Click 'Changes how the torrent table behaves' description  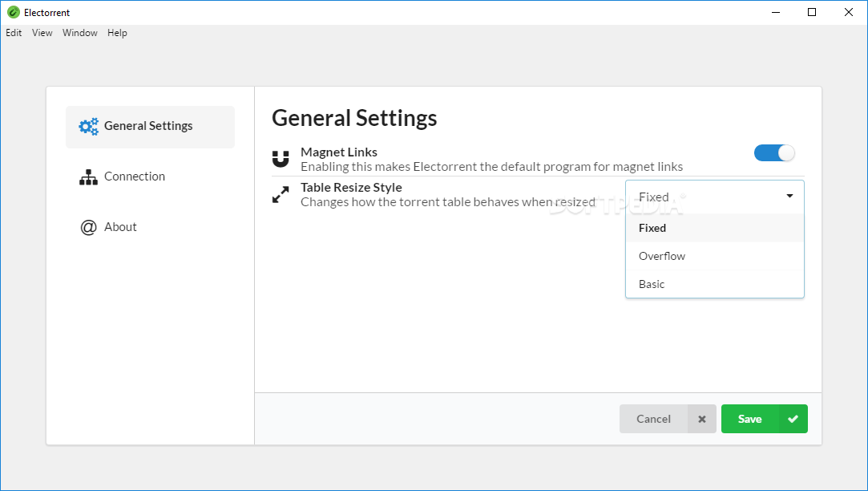tap(448, 202)
